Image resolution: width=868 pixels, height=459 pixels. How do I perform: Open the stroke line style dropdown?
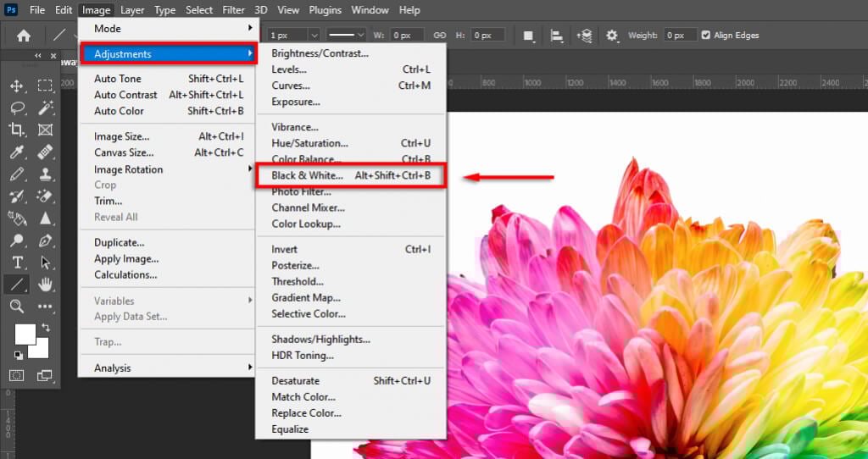pyautogui.click(x=346, y=36)
